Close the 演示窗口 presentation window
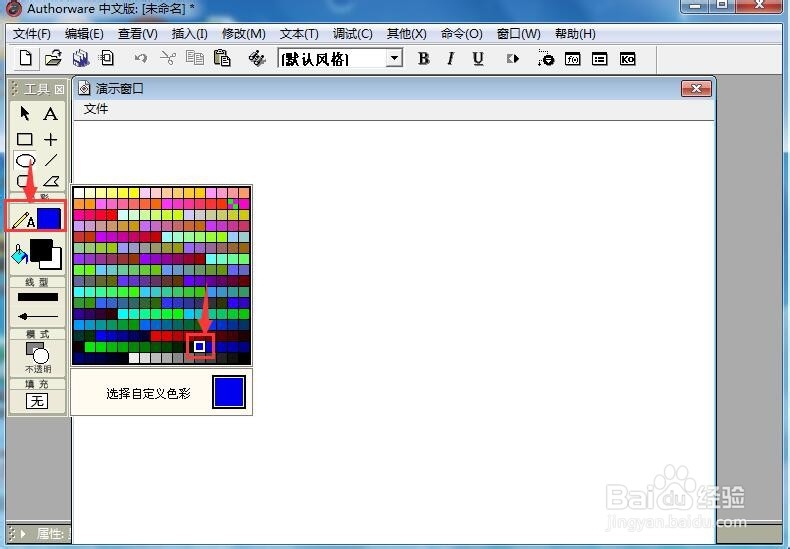 696,89
